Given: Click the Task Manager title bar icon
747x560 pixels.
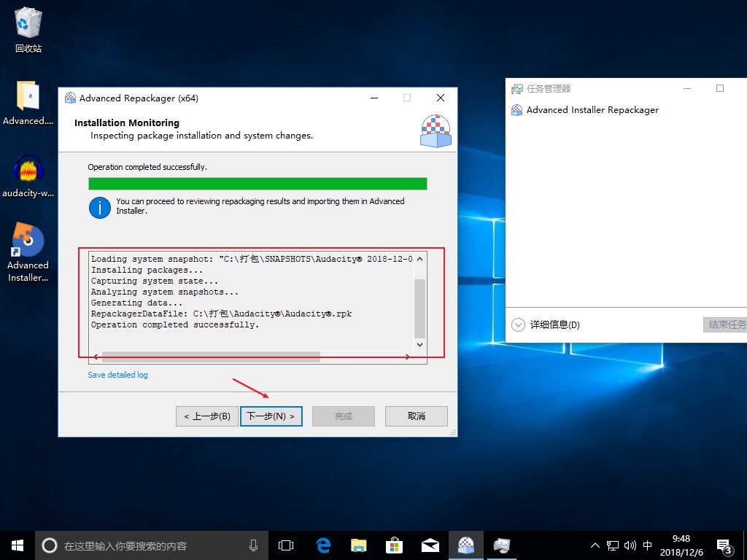Looking at the screenshot, I should [517, 88].
